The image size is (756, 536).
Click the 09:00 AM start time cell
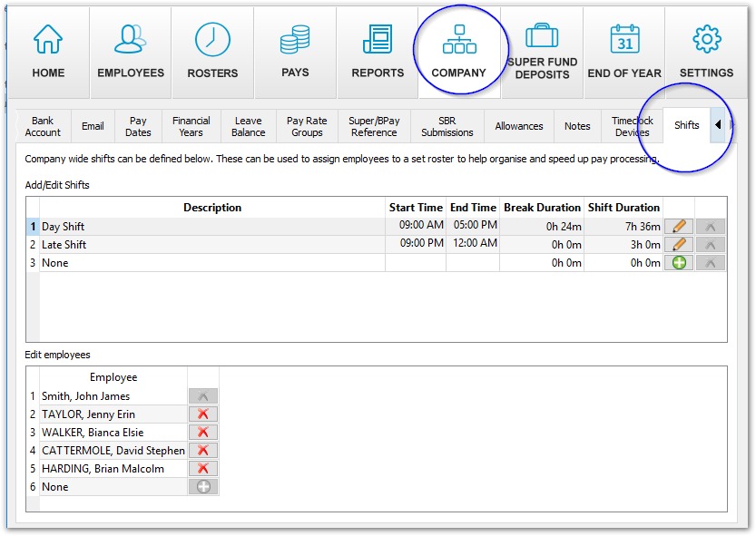416,225
